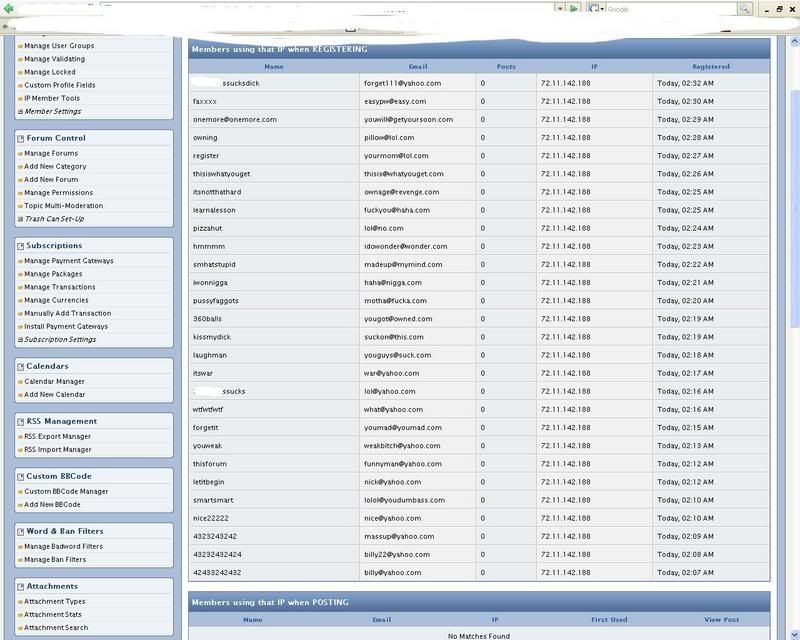
Task: Click member name laughman
Action: pyautogui.click(x=210, y=355)
